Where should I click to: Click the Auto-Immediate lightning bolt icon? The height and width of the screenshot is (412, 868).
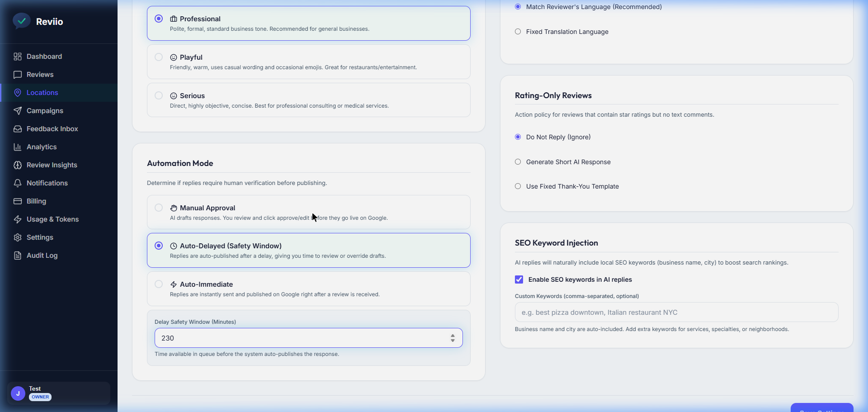click(x=174, y=284)
